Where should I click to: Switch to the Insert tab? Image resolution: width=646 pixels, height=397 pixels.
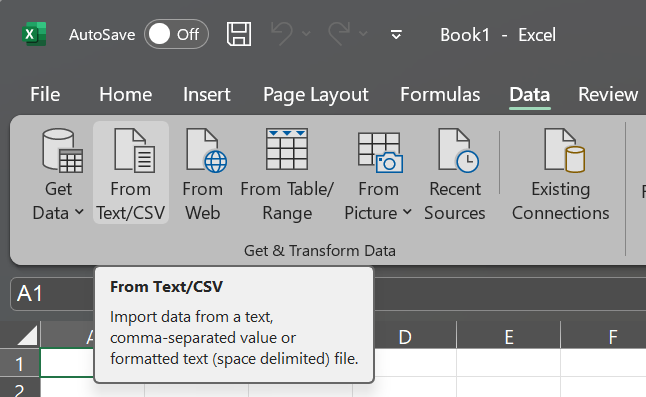(206, 94)
